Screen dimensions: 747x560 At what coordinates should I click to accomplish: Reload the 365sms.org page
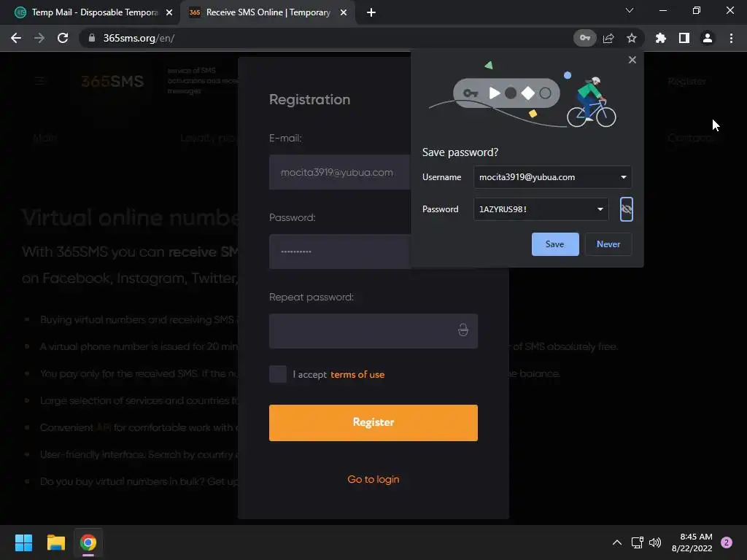[63, 38]
